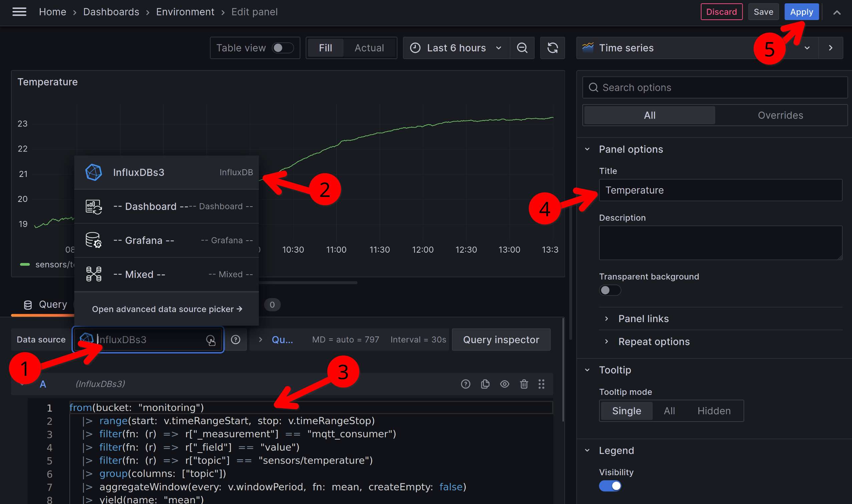Duplicate query A with the copy icon

pos(485,384)
